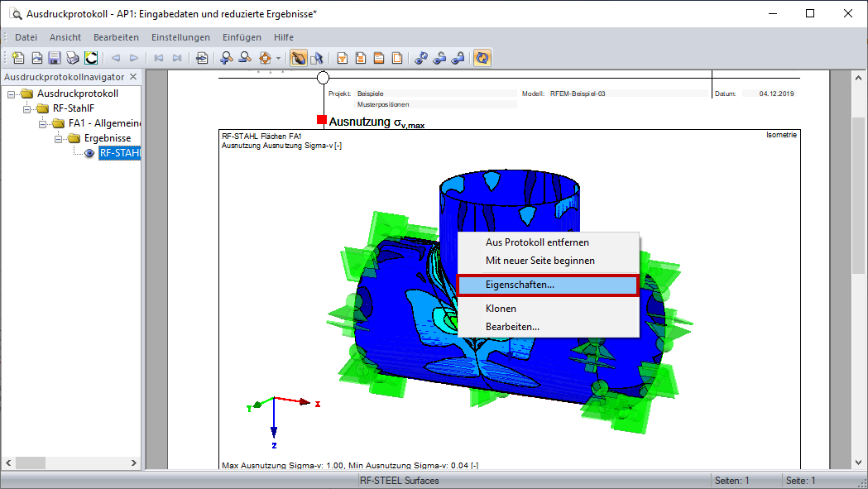Open 'Eigenschaften...' from context menu
868x489 pixels.
tap(548, 285)
